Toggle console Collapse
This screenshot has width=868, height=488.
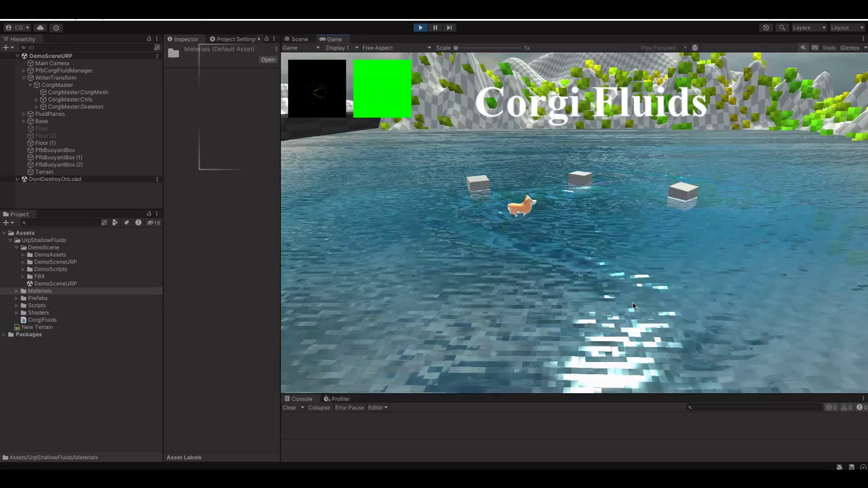pyautogui.click(x=319, y=407)
